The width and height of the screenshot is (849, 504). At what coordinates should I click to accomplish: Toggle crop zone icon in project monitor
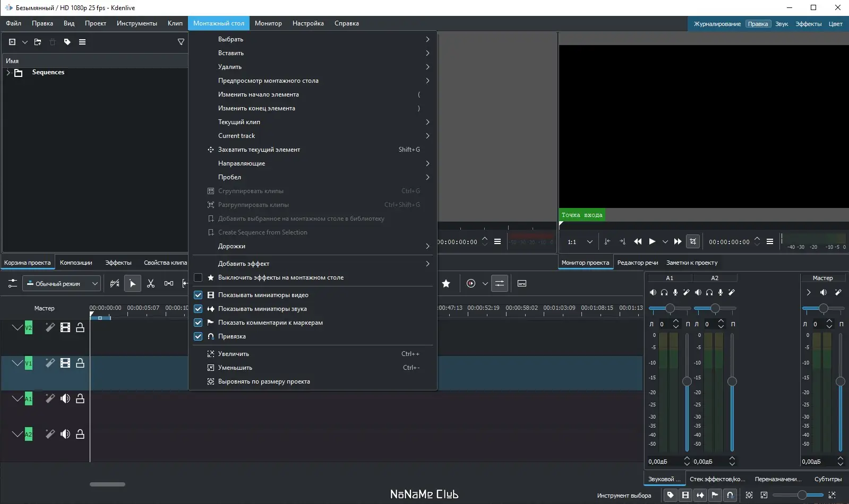click(x=693, y=241)
